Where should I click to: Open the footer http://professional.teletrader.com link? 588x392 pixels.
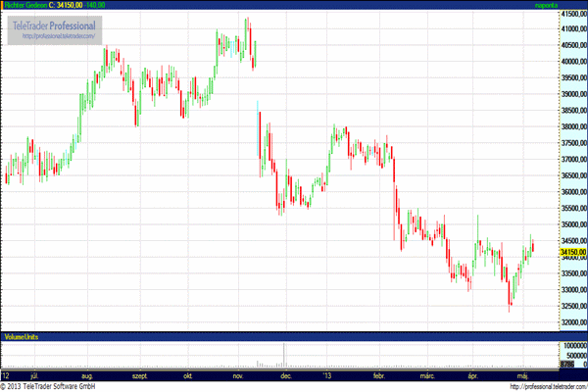(x=534, y=387)
